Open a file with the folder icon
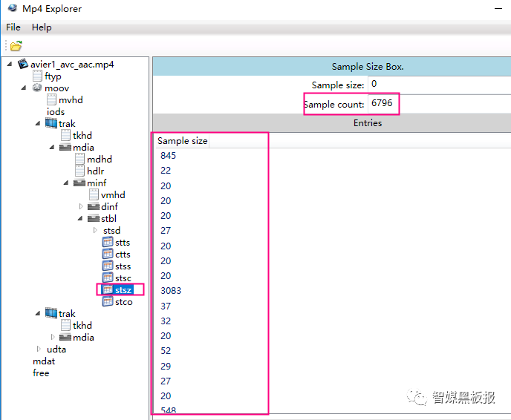The height and width of the screenshot is (420, 511). coord(16,46)
